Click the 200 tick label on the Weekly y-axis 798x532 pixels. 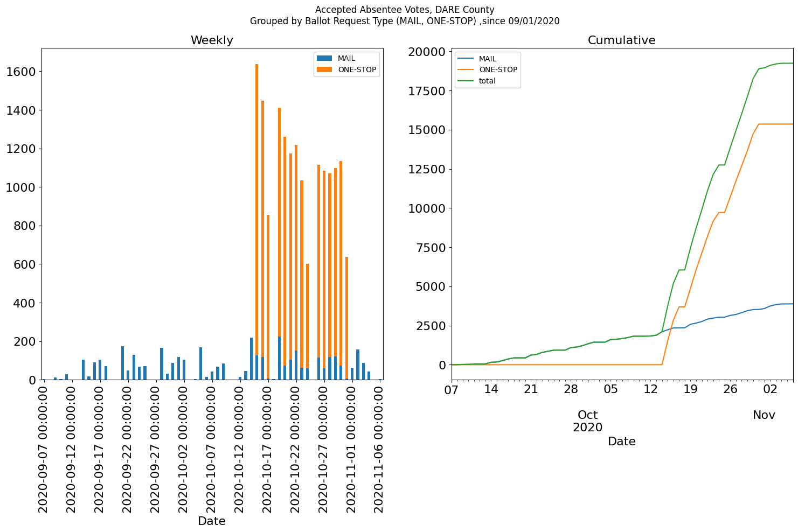[x=24, y=342]
